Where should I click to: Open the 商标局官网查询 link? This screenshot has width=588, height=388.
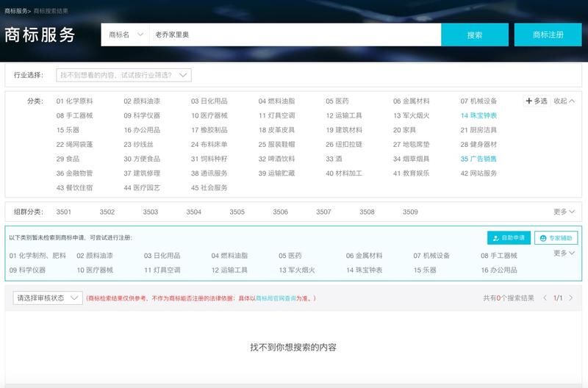tap(276, 298)
